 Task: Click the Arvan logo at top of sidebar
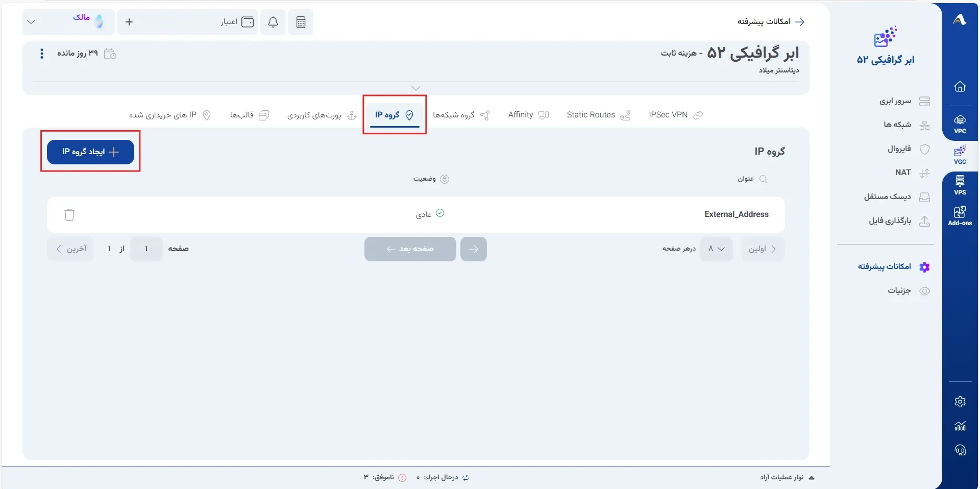960,20
